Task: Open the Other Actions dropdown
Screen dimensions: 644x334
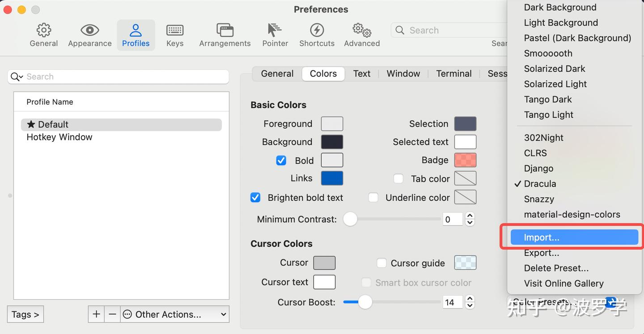Action: (x=174, y=314)
